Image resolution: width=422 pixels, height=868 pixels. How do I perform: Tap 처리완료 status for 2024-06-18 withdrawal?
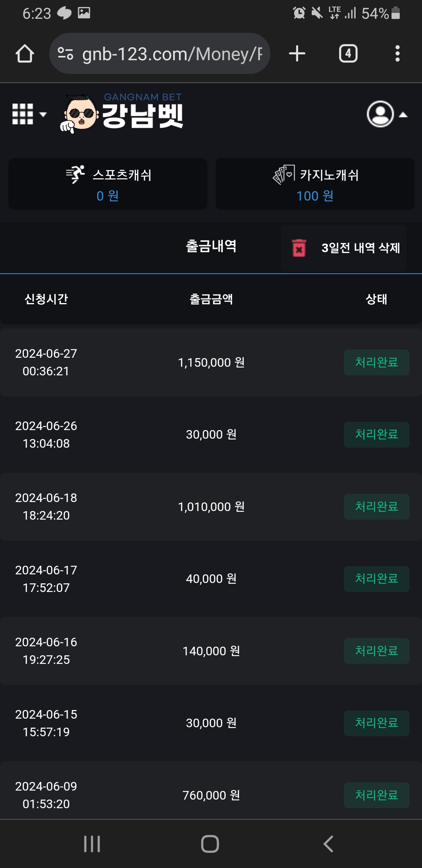tap(376, 507)
